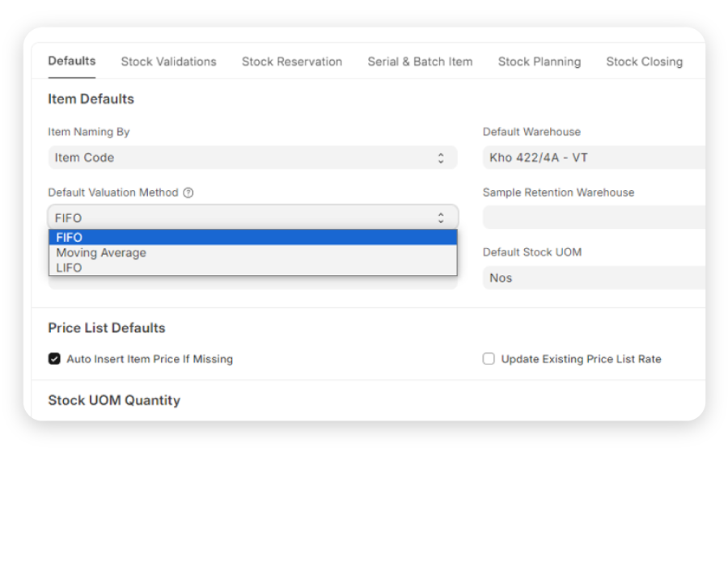Collapse the Default Valuation Method select box
This screenshot has height=566, width=728.
pos(252,218)
